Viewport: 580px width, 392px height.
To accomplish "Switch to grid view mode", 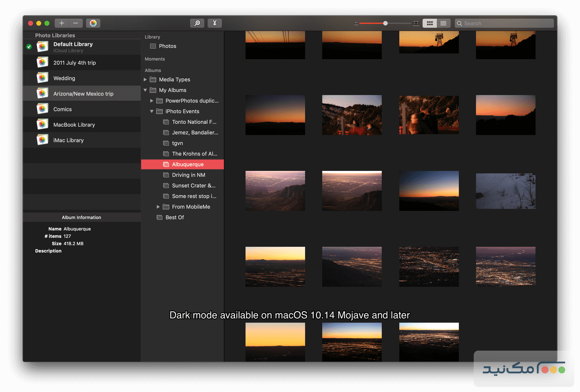I will pyautogui.click(x=429, y=23).
